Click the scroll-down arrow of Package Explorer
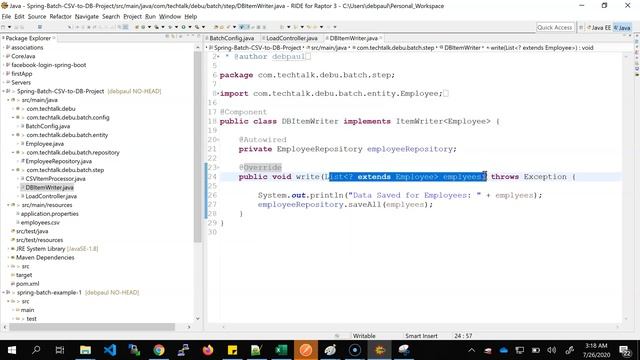Image resolution: width=640 pixels, height=360 pixels. tap(198, 319)
